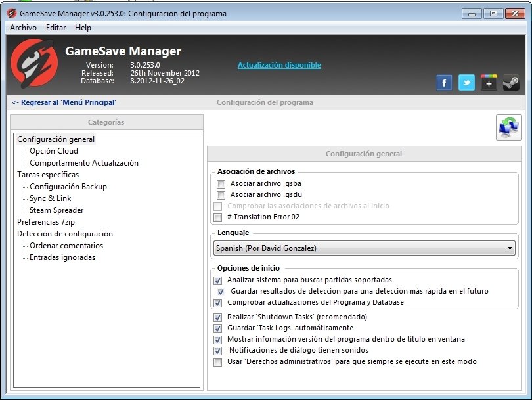Go back via 'Regresar al Menú Principal'
532x400 pixels.
pos(64,102)
